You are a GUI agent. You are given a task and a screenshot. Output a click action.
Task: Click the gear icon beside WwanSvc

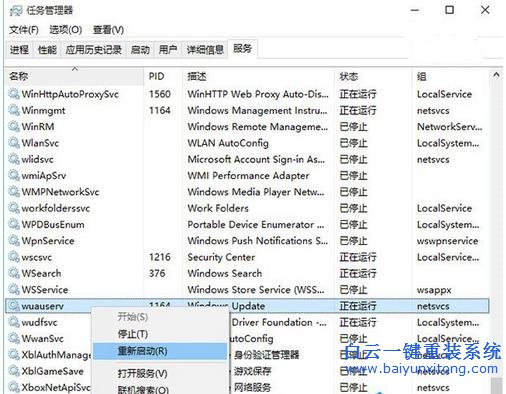(14, 339)
